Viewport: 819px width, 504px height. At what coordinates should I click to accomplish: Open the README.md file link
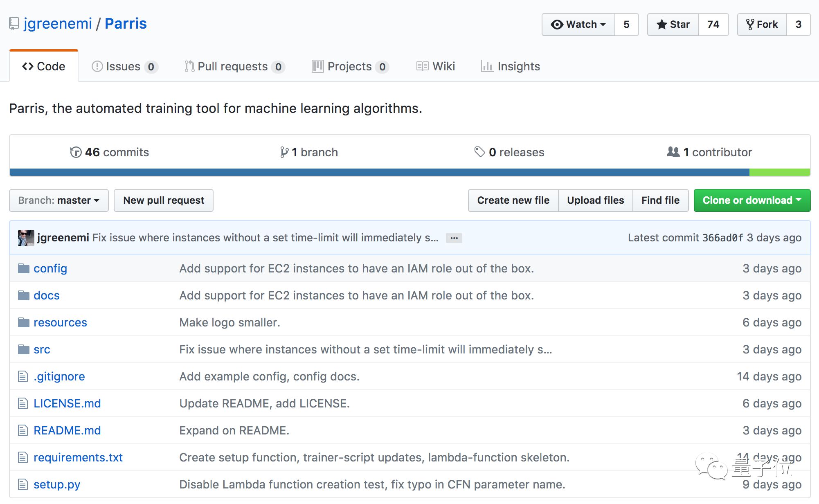[67, 430]
